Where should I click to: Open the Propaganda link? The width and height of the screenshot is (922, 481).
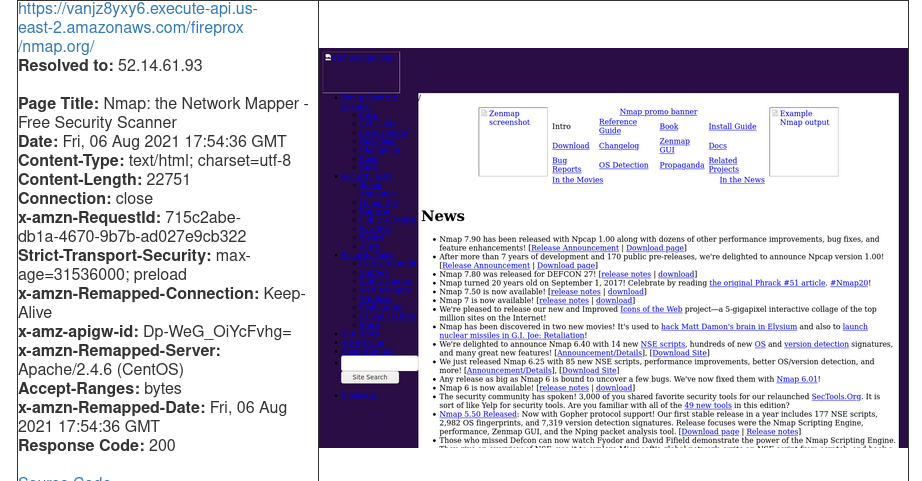682,165
